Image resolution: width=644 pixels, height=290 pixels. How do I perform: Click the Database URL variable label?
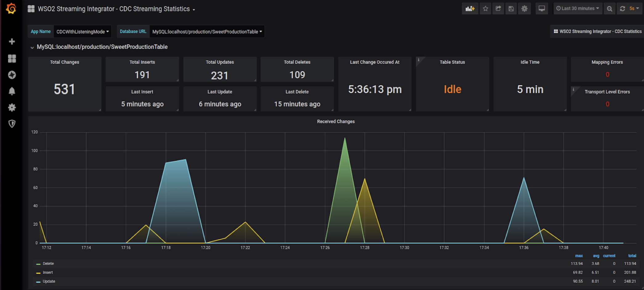coord(133,32)
